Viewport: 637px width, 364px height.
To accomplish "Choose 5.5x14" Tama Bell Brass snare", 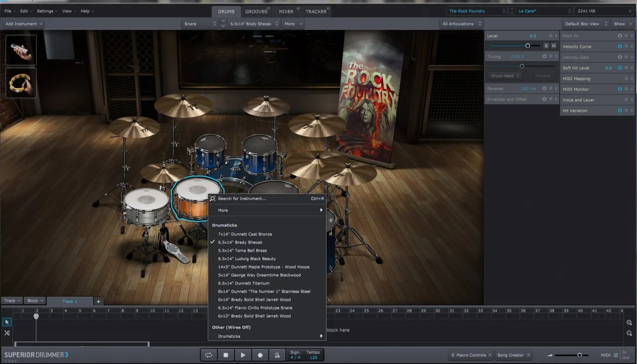I will (242, 251).
